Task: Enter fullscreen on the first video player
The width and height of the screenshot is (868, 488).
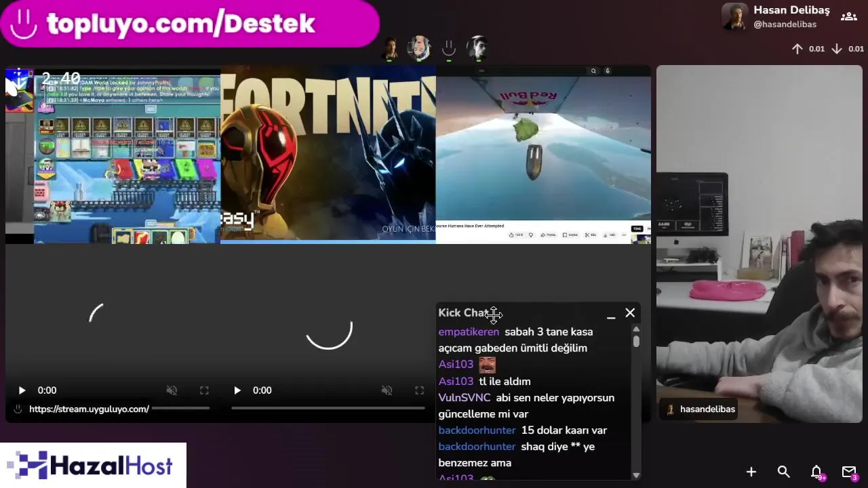Action: (x=204, y=390)
